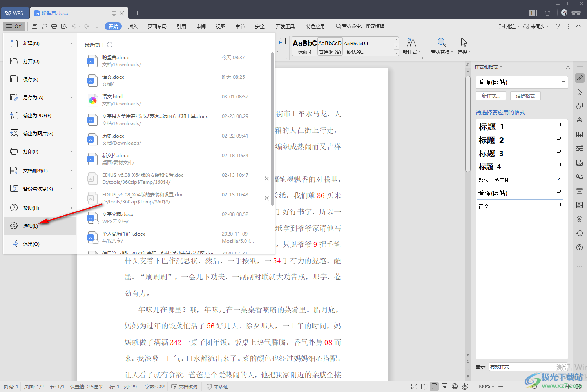Refresh the recently used file list
The image size is (587, 392).
[110, 45]
